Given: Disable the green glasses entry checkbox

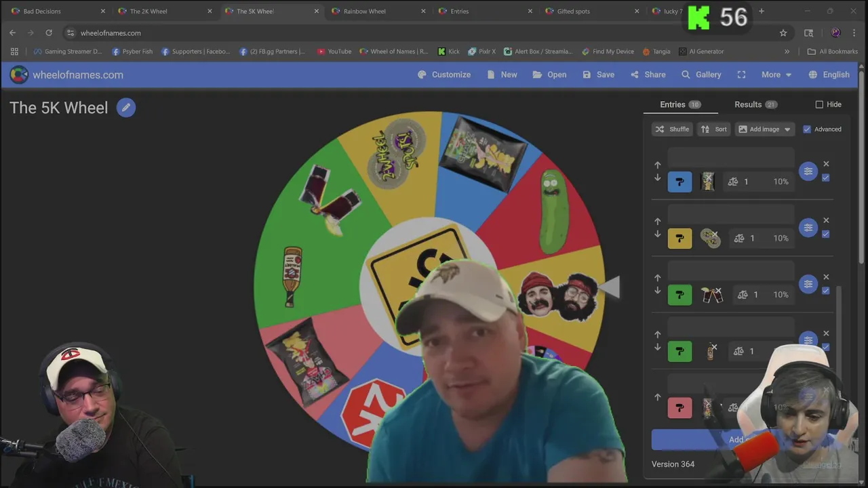Looking at the screenshot, I should 825,290.
